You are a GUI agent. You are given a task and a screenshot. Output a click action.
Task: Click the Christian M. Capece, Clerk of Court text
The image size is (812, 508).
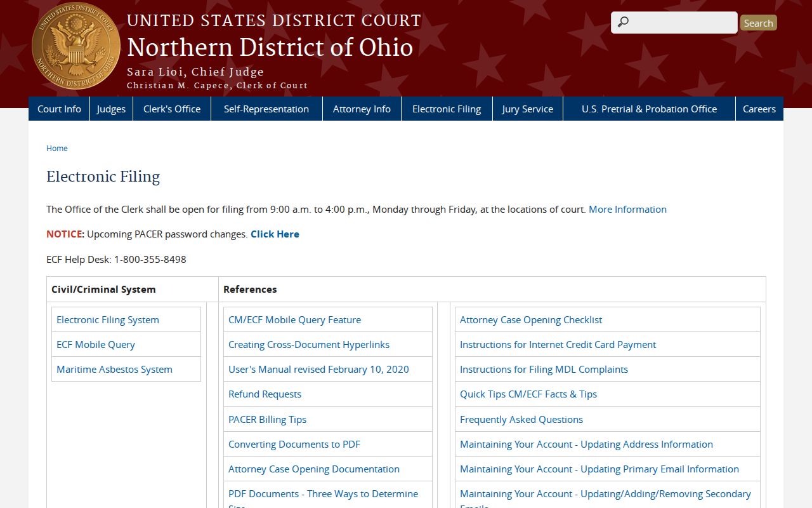tap(217, 85)
